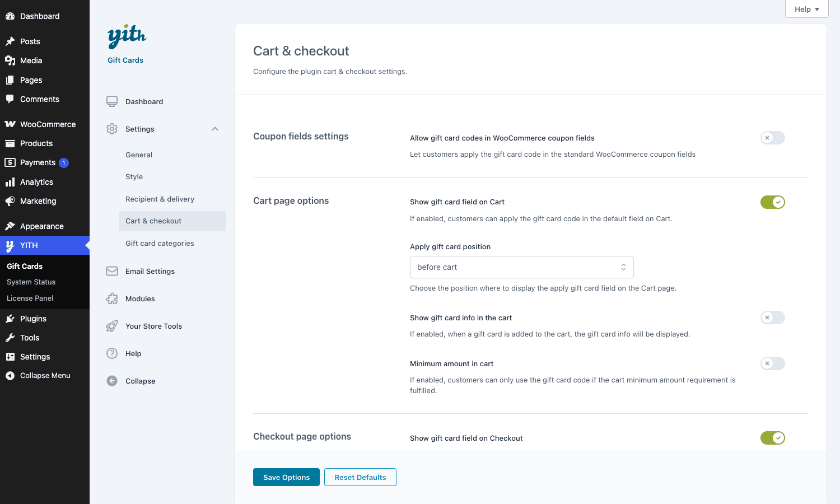Click the Reset Defaults button

click(x=360, y=477)
